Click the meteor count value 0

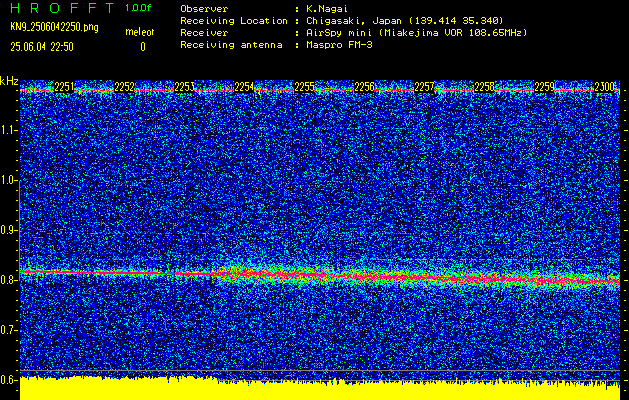(x=143, y=47)
